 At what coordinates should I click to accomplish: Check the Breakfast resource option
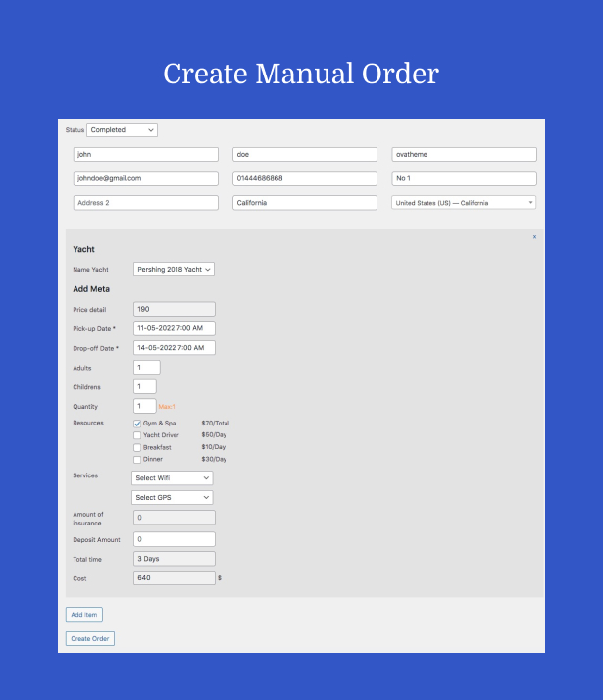137,447
